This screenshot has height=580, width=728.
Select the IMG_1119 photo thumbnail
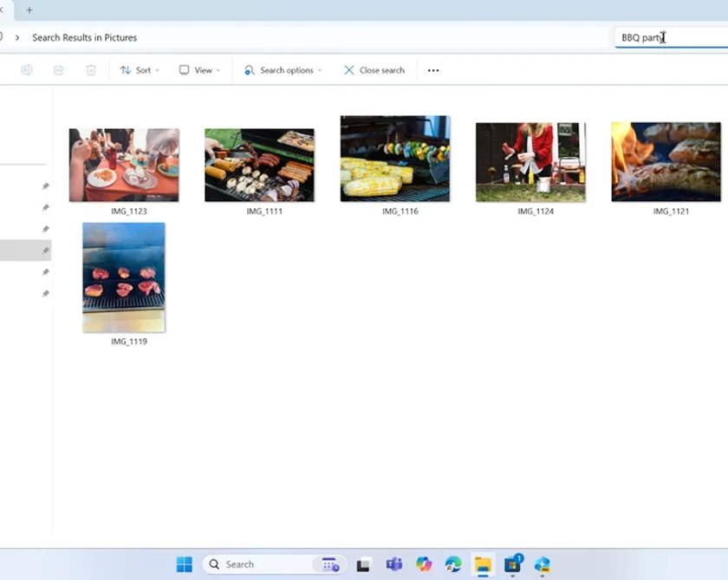click(x=124, y=277)
